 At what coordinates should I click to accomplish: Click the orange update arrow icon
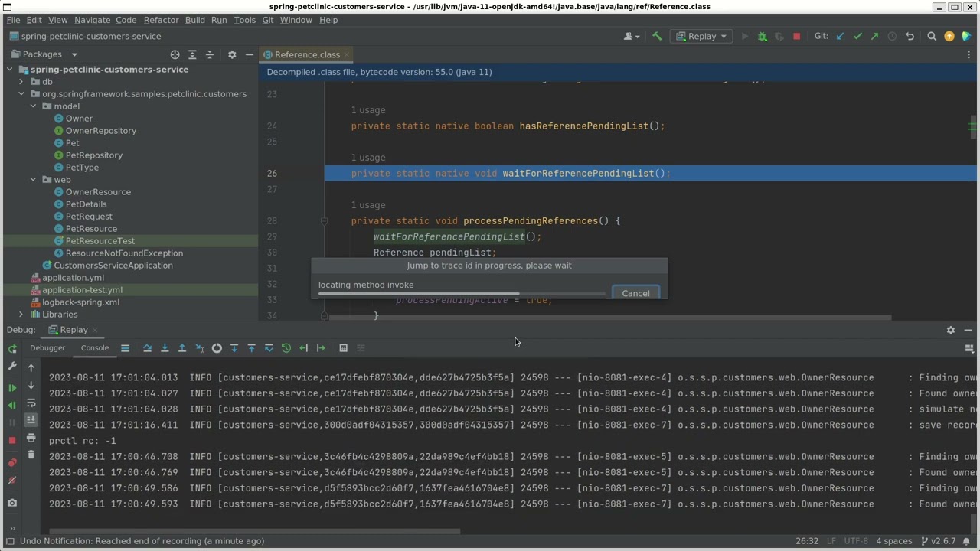[949, 36]
